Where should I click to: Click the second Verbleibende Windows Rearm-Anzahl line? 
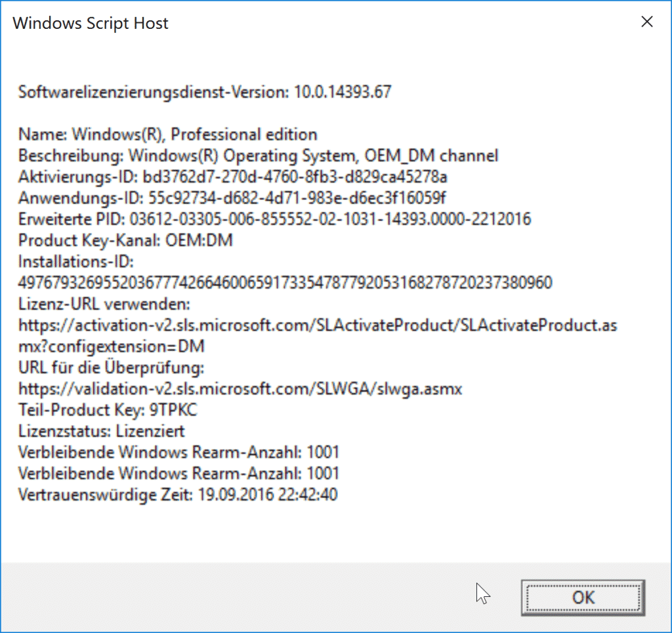tap(178, 473)
